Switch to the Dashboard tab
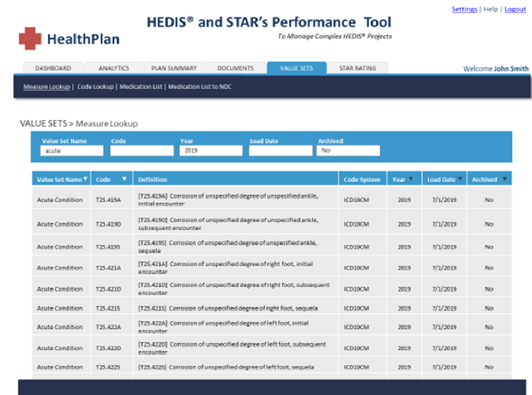This screenshot has width=532, height=395. pos(53,68)
